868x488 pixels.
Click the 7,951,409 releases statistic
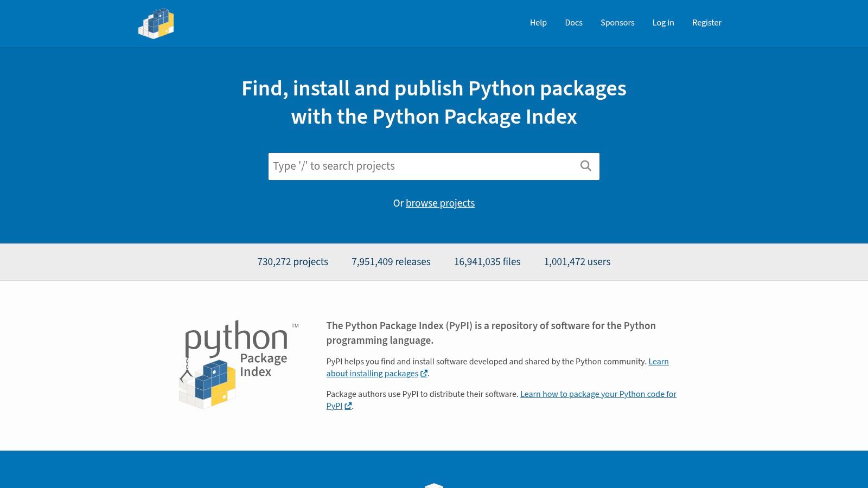391,261
